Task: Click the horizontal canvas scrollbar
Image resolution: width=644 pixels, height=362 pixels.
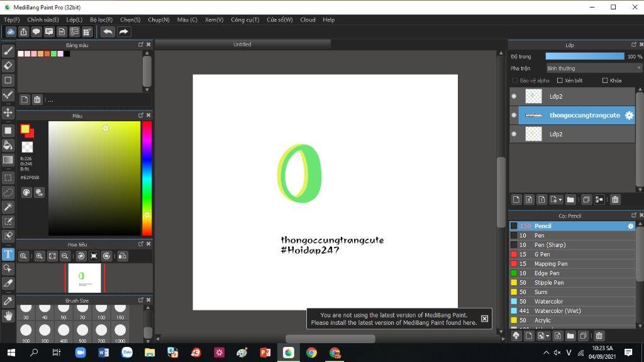Action: (x=330, y=339)
